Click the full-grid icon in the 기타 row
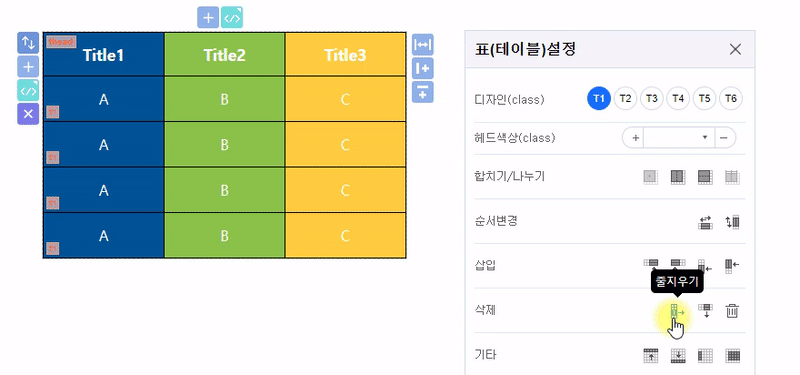This screenshot has width=800, height=375. [733, 355]
